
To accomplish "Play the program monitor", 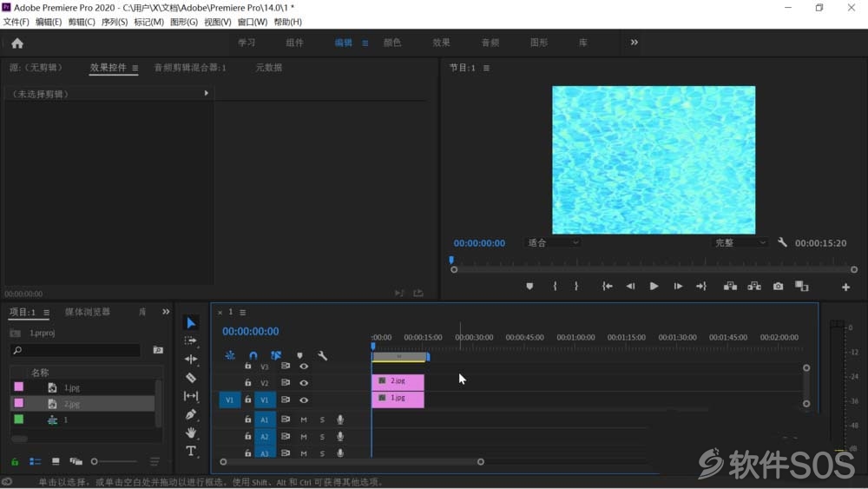I will coord(654,287).
